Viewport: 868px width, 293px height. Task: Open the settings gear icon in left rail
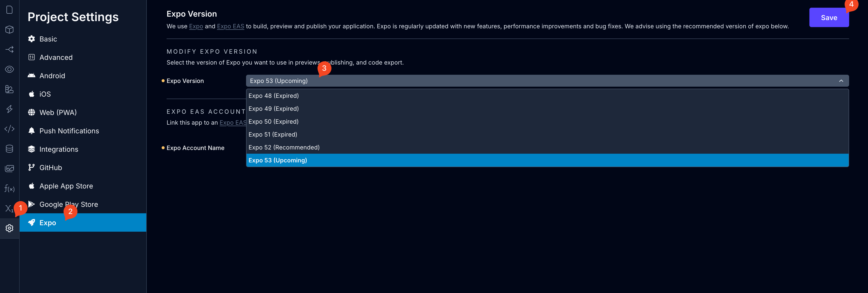tap(9, 228)
